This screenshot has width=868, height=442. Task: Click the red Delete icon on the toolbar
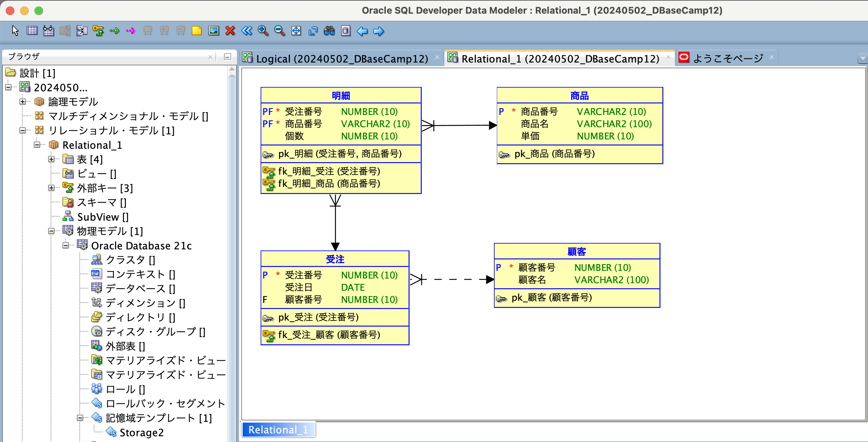coord(230,31)
